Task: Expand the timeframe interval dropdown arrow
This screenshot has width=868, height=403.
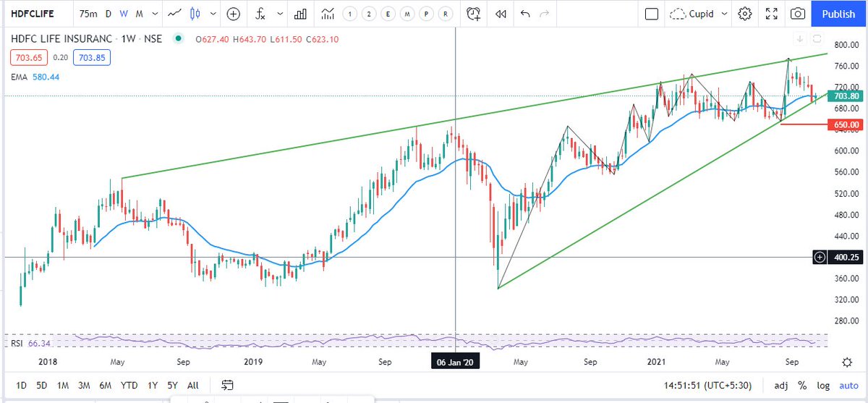Action: 153,14
